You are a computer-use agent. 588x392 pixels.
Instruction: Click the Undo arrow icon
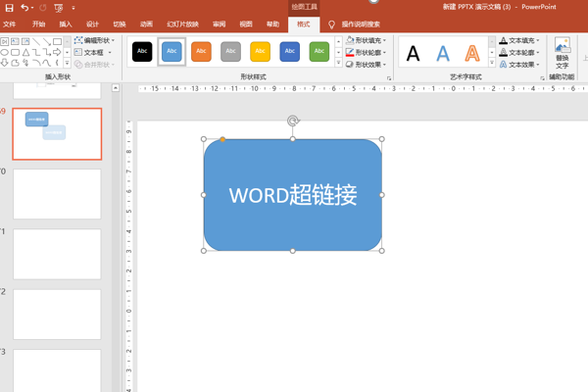tap(25, 7)
